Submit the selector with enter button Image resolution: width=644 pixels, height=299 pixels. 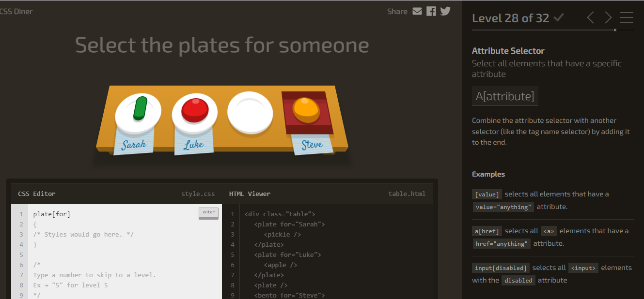[x=208, y=213]
